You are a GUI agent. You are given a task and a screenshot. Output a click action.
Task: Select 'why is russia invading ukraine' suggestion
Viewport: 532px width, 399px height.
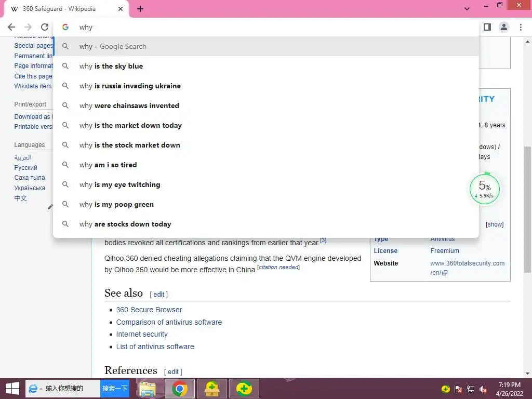point(267,86)
